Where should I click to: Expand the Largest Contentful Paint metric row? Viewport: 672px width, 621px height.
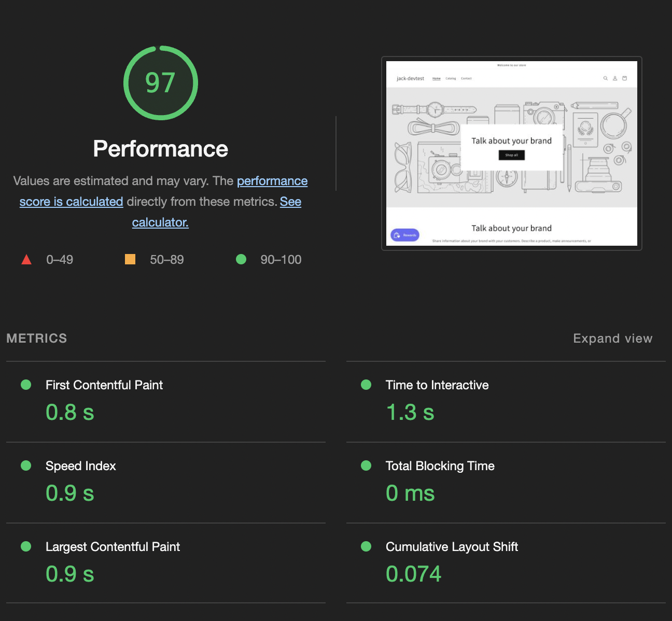click(x=166, y=563)
